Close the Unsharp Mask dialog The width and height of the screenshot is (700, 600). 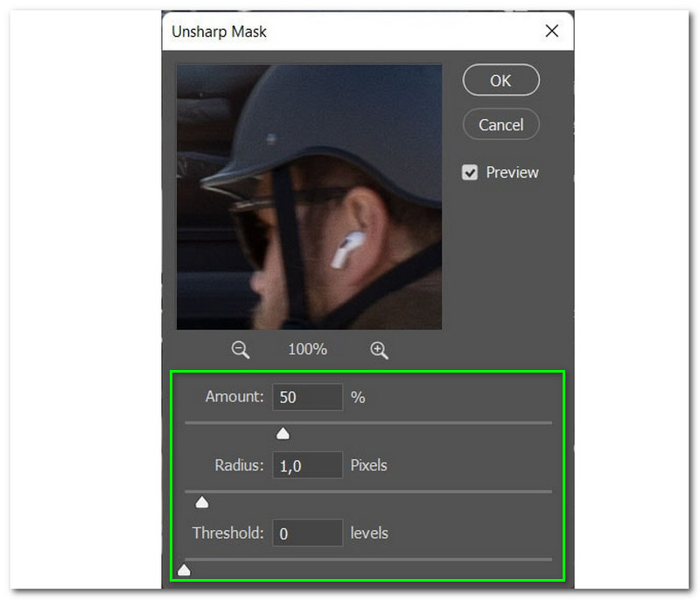tap(552, 31)
